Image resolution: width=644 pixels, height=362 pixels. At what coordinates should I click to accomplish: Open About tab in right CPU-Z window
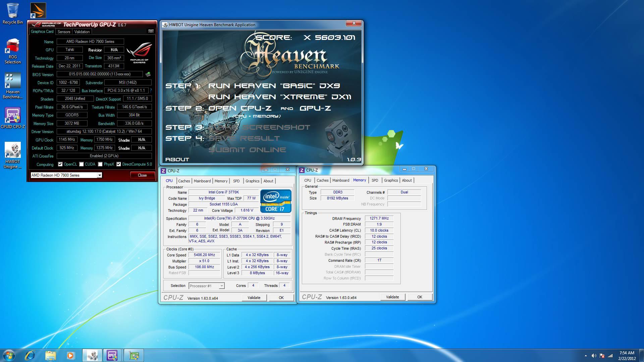click(407, 180)
